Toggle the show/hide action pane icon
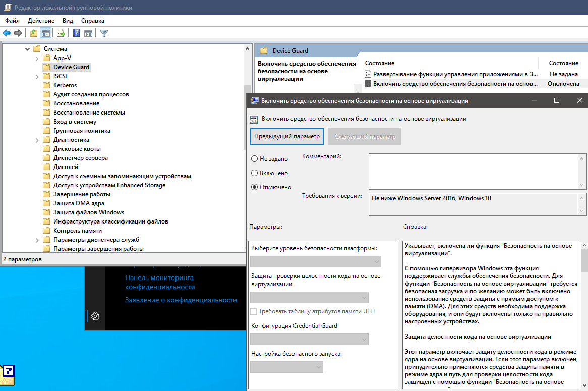The height and width of the screenshot is (391, 588). tap(88, 33)
